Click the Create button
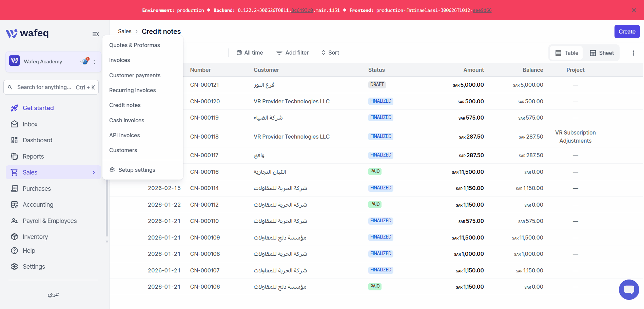This screenshot has height=309, width=644. coord(627,32)
